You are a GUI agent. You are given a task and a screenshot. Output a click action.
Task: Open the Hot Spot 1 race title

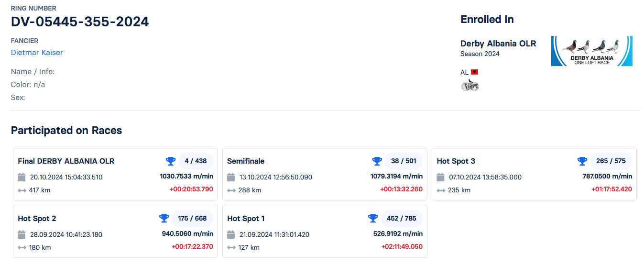[x=246, y=219]
